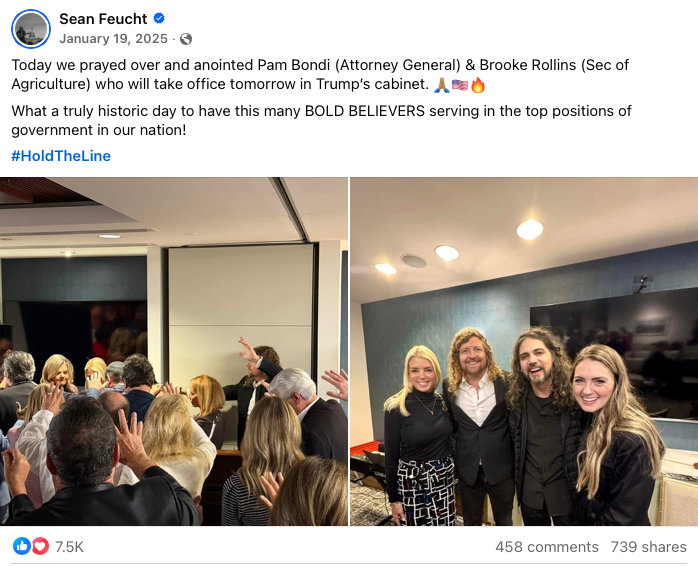Click the Love heart reaction icon
This screenshot has width=698, height=567.
coord(40,546)
